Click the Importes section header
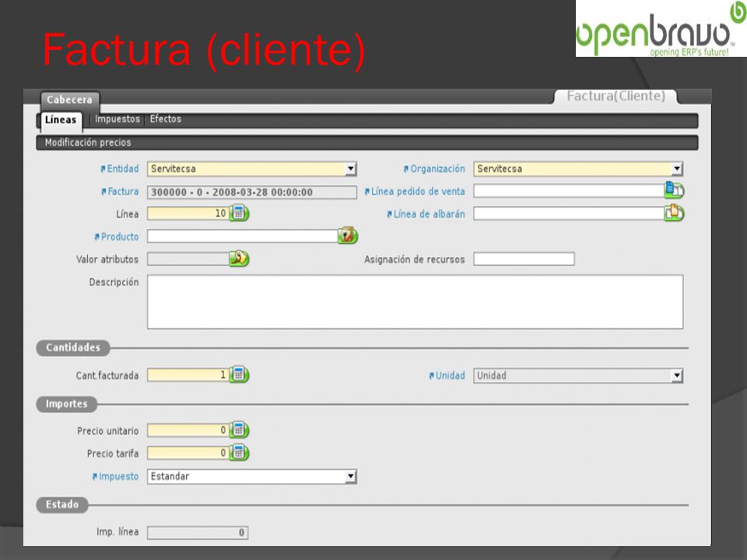Viewport: 747px width, 560px height. (x=67, y=404)
